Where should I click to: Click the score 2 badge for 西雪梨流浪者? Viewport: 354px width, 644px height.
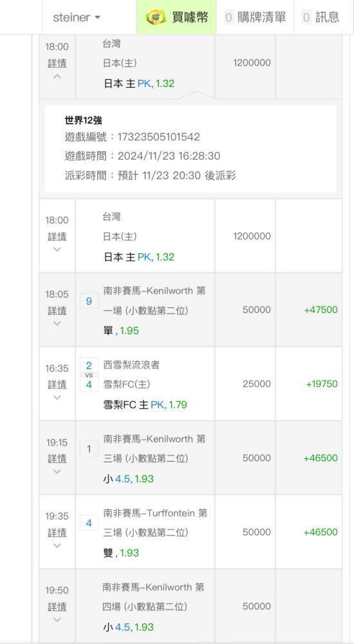coord(89,365)
